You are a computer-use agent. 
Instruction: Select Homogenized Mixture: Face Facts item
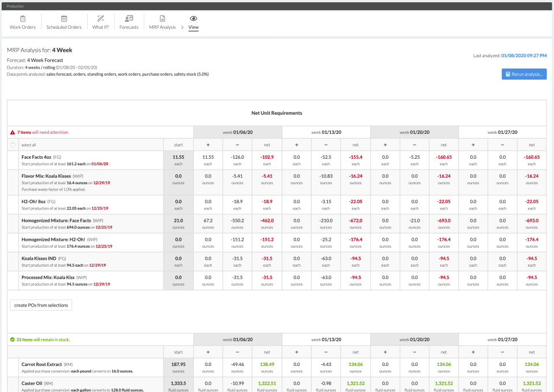[x=56, y=221]
